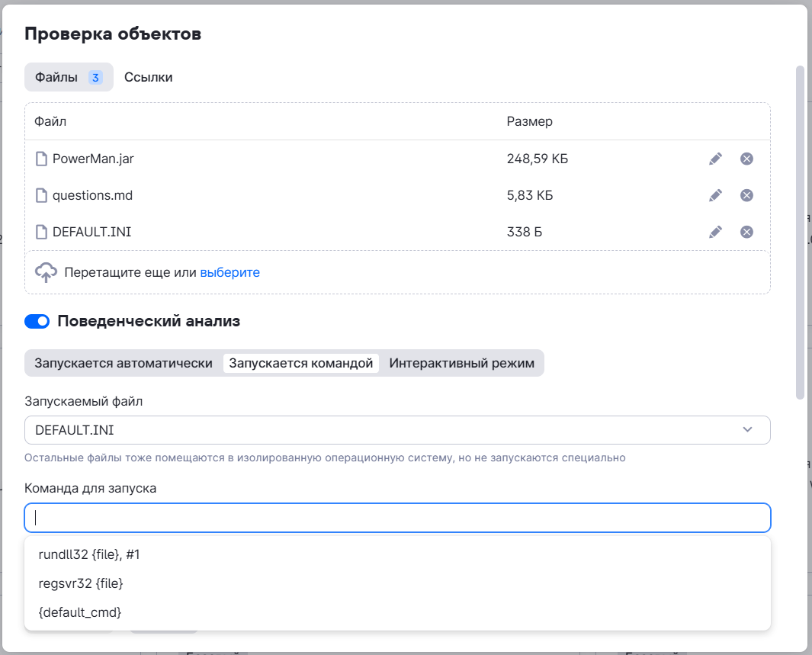812x655 pixels.
Task: Disable the Поведенческий анализ toggle
Action: [37, 322]
